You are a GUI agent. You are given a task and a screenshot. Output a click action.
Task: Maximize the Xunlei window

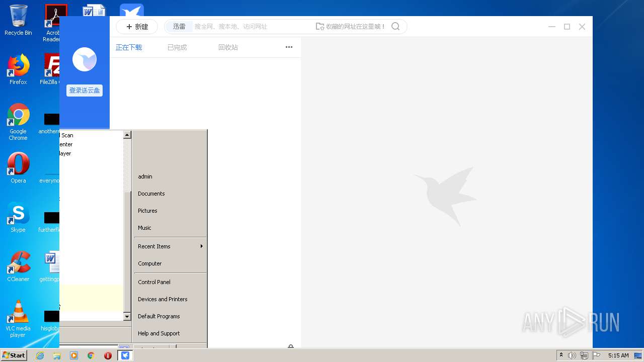(x=567, y=27)
